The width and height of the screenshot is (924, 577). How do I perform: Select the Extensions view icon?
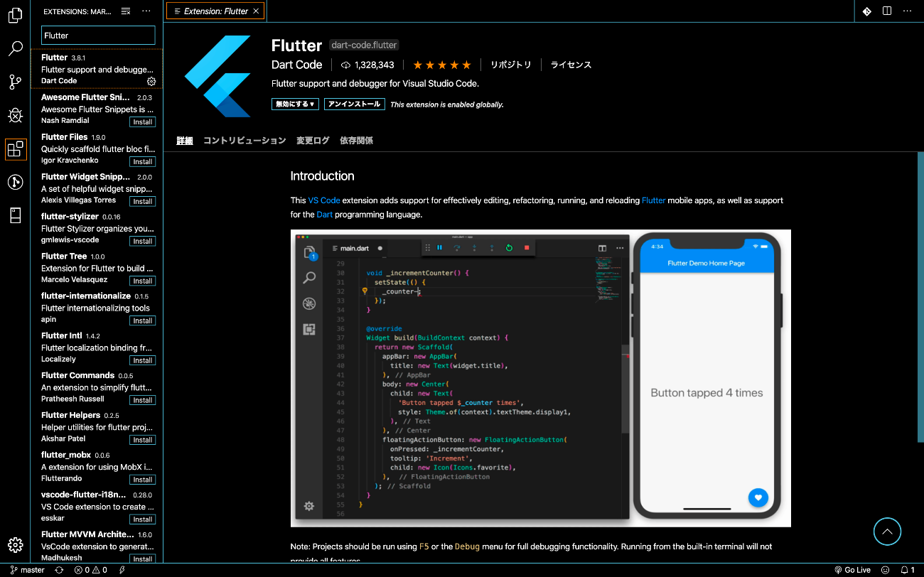[x=15, y=149]
